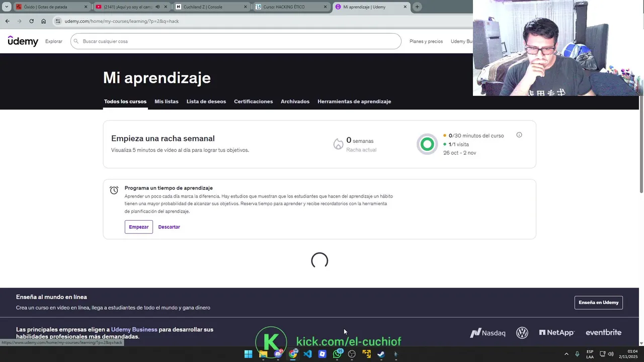Reload the page with the refresh icon

click(31, 21)
